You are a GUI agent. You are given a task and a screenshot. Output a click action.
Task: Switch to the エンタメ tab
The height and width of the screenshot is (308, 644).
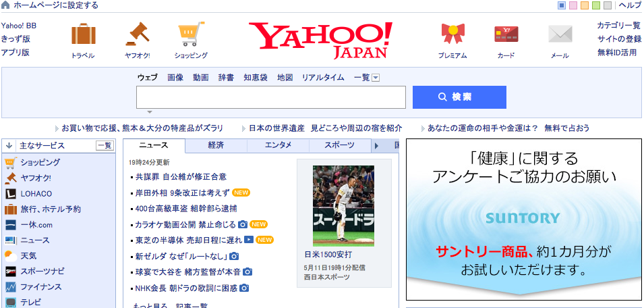278,145
